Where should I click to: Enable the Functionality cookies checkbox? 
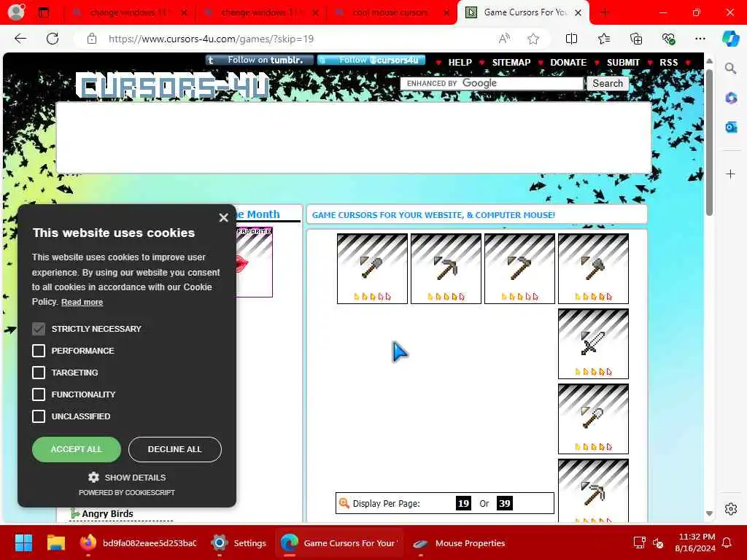coord(39,394)
